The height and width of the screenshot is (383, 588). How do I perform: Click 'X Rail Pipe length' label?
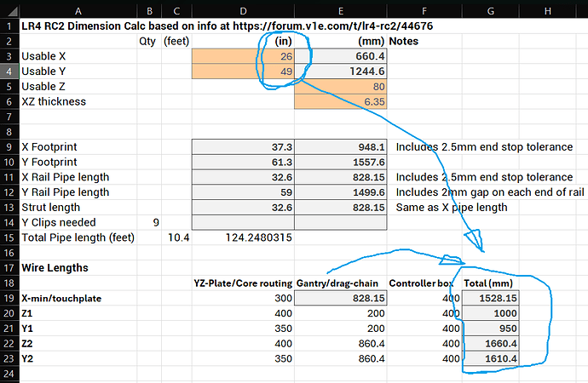(66, 177)
